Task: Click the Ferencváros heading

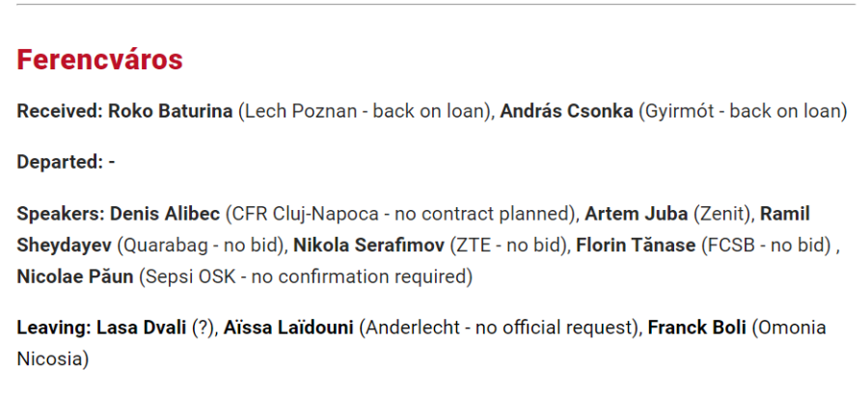Action: (x=99, y=60)
